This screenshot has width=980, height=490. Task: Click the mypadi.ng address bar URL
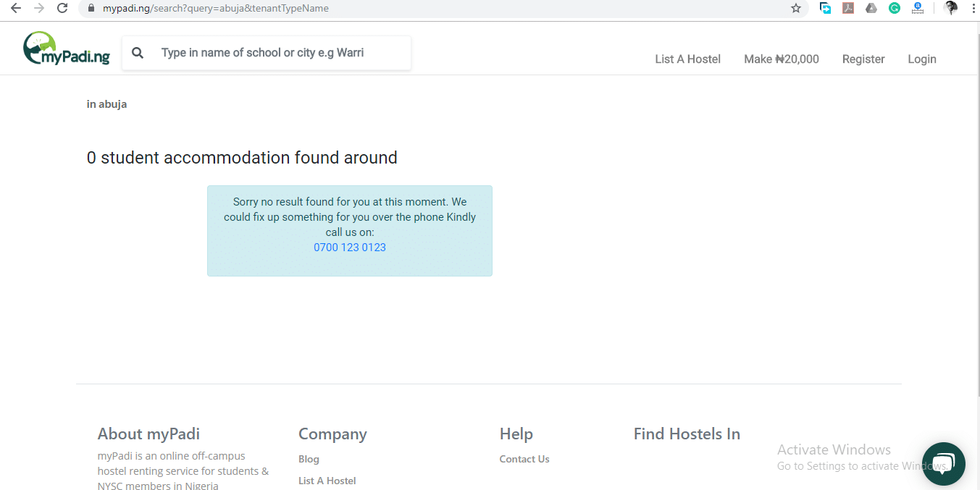click(x=215, y=9)
